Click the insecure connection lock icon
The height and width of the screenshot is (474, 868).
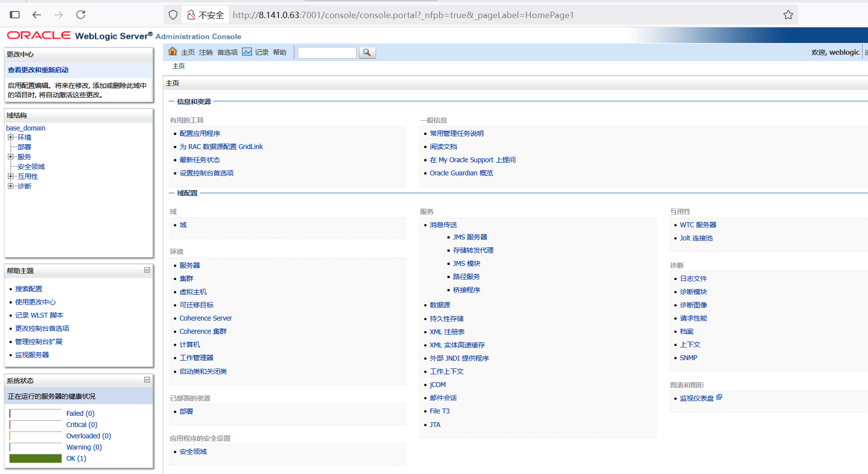pos(191,15)
